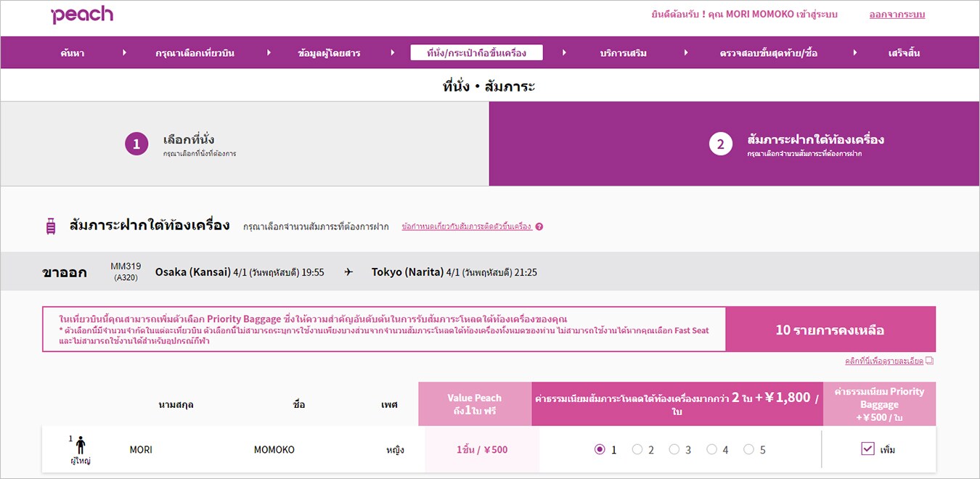Go to ค้นหา step in navigation bar
980x479 pixels.
coord(72,53)
